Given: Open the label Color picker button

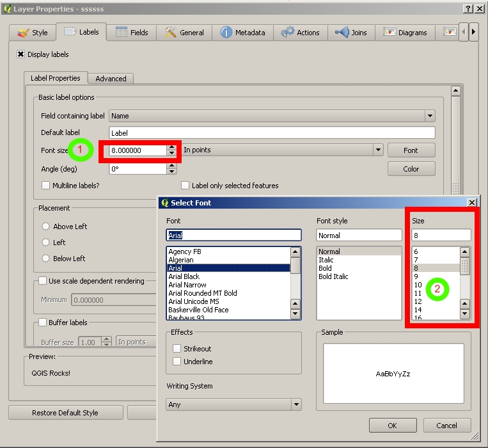Looking at the screenshot, I should [411, 169].
